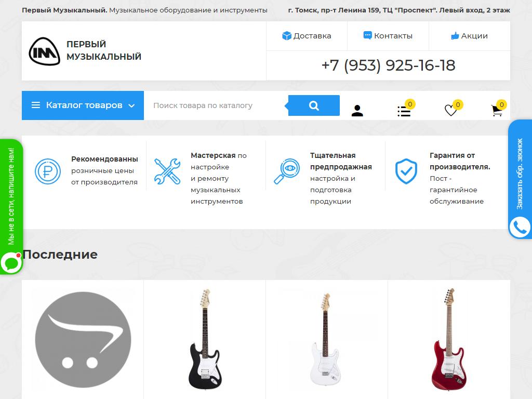Expand the Каталог товаров dropdown
This screenshot has height=399, width=532.
click(x=83, y=105)
